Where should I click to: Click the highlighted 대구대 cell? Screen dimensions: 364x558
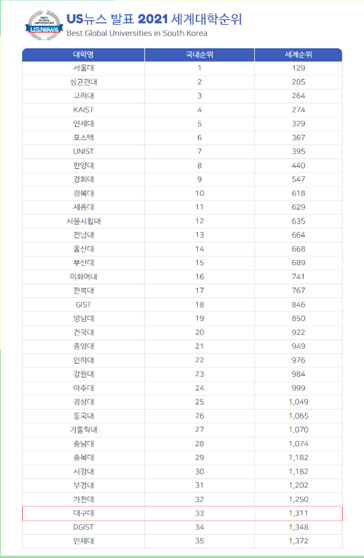(x=83, y=513)
